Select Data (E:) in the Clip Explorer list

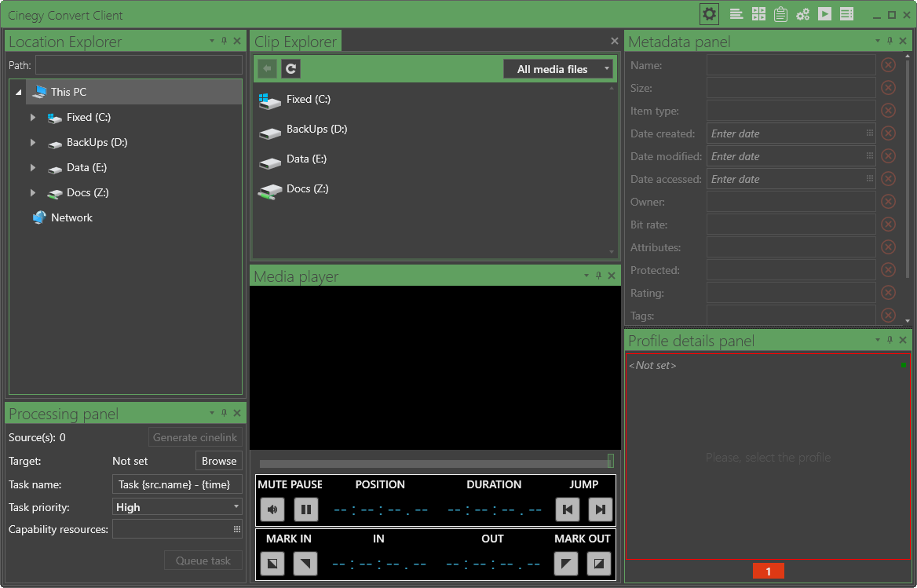(x=306, y=159)
